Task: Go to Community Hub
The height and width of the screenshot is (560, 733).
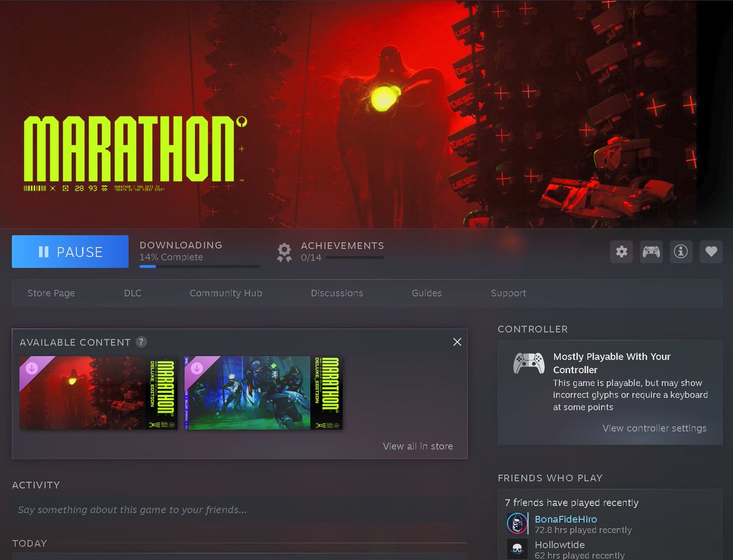Action: [x=226, y=293]
